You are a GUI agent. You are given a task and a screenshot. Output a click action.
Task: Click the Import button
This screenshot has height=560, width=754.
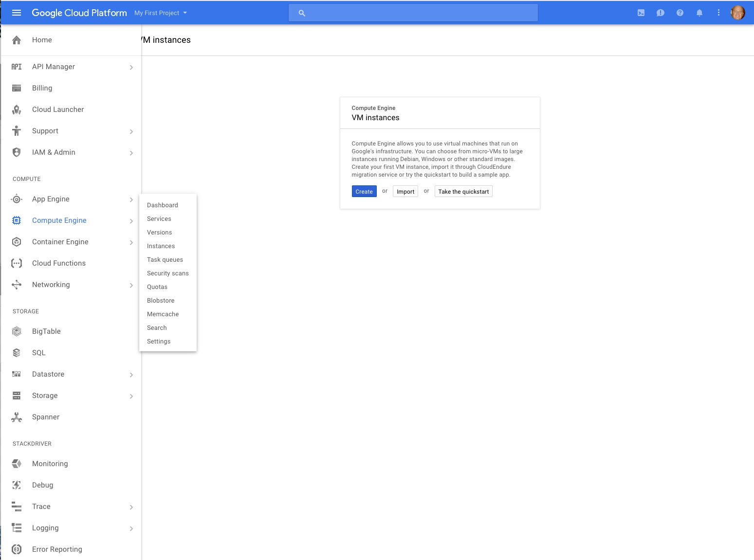click(405, 192)
